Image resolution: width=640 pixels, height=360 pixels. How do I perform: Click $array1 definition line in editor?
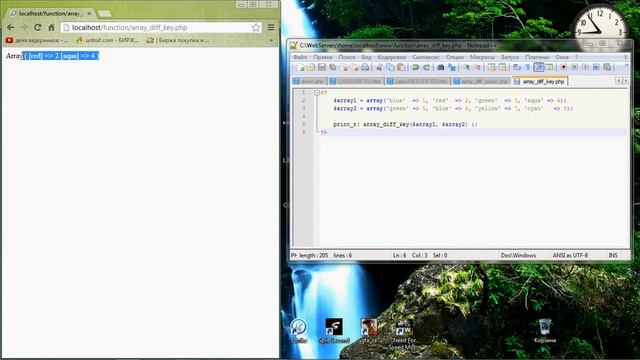click(x=450, y=100)
